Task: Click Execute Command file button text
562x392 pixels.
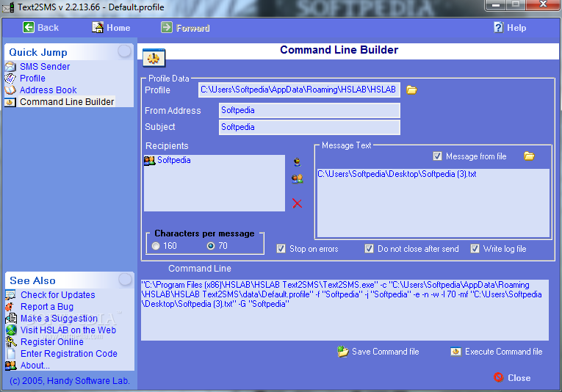Action: pos(503,352)
